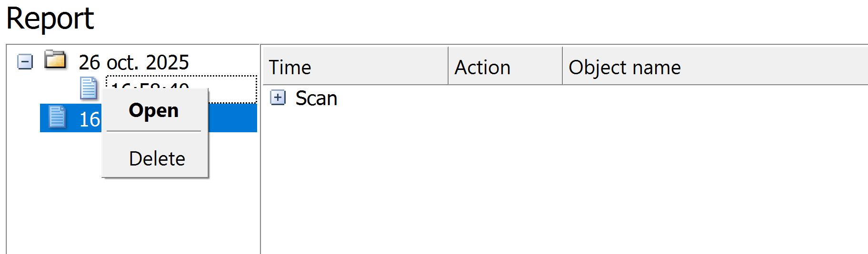Click the highlighted report's time text
This screenshot has height=254, width=868.
click(x=90, y=119)
